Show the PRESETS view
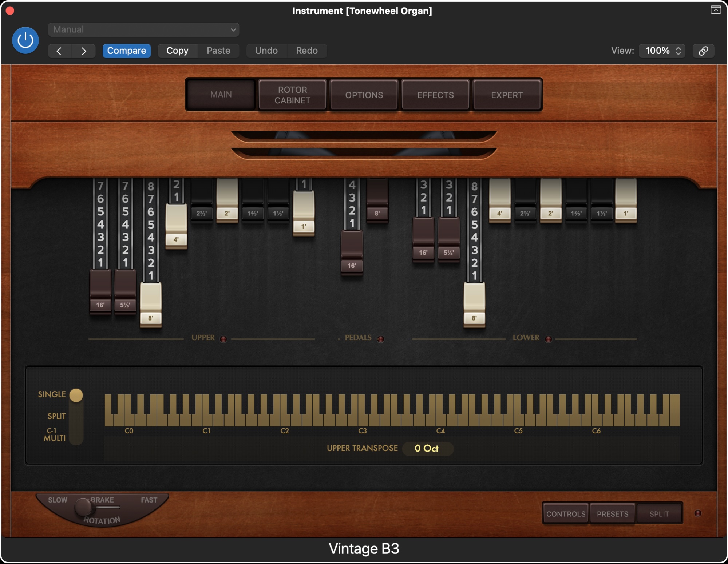Screen dimensions: 728x564 pyautogui.click(x=613, y=514)
